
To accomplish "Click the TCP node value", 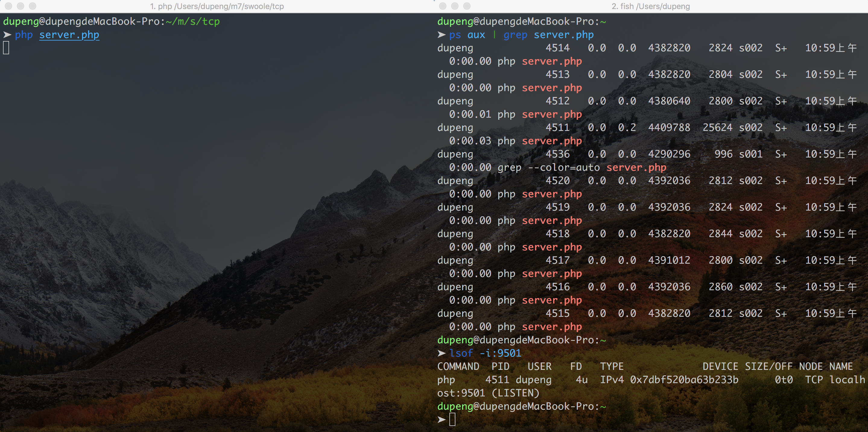I will pyautogui.click(x=814, y=380).
